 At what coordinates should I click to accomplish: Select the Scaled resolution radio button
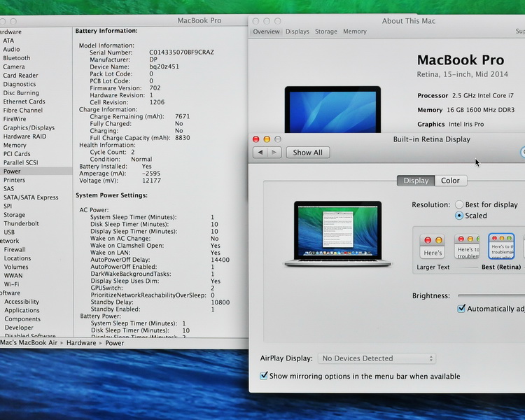(x=459, y=216)
